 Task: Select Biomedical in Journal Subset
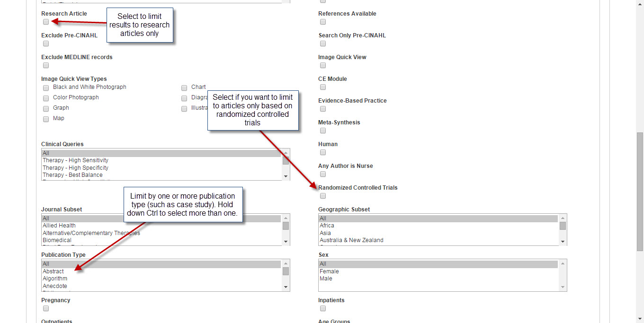coord(161,240)
